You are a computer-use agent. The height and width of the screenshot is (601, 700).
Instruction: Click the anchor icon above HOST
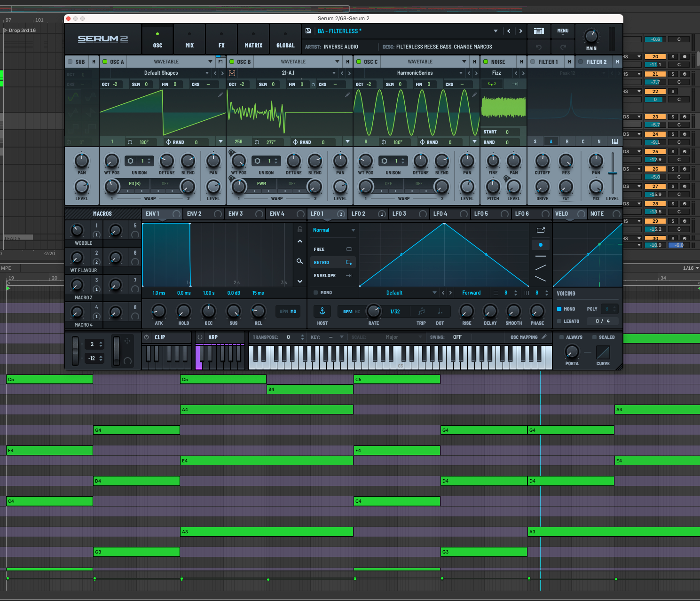click(322, 311)
